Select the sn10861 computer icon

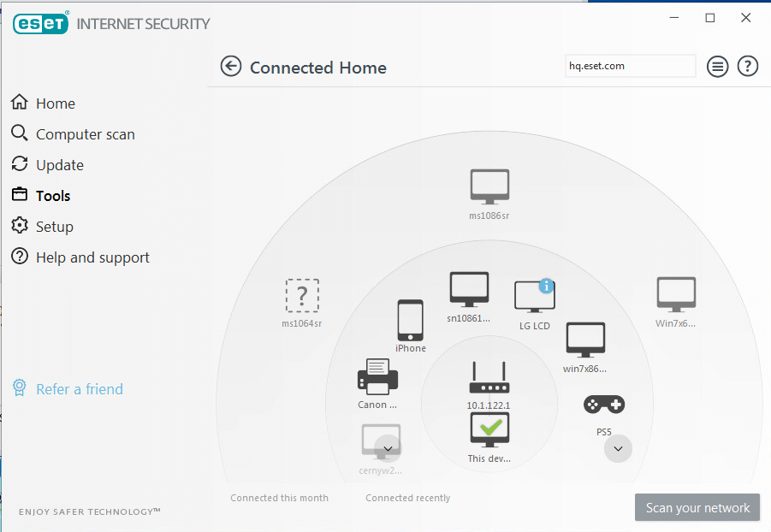(469, 288)
